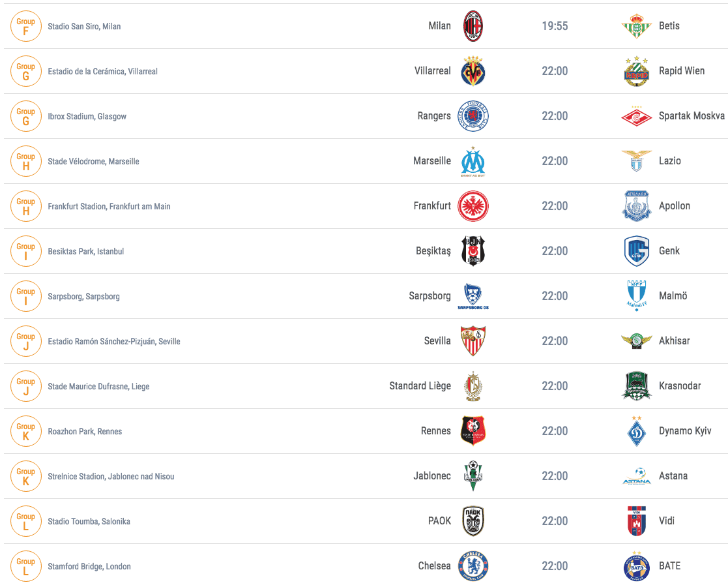728x587 pixels.
Task: Click the 19:55 kickoff time for Milan-Betis
Action: click(555, 26)
